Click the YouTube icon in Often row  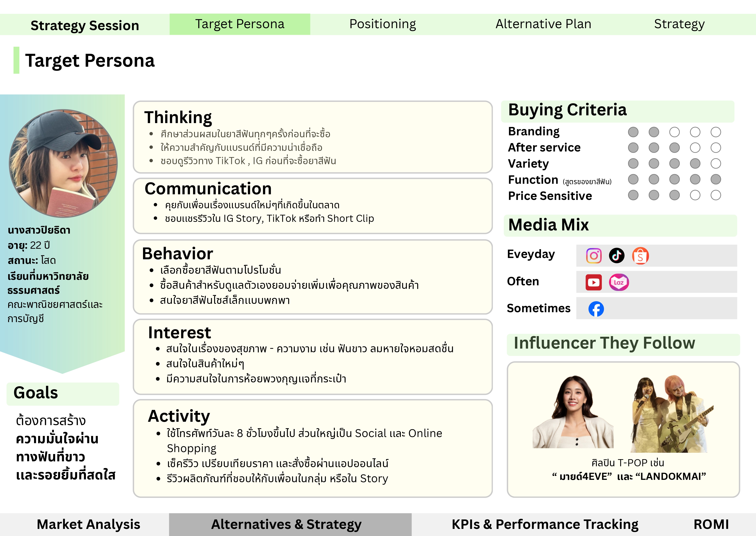point(594,283)
